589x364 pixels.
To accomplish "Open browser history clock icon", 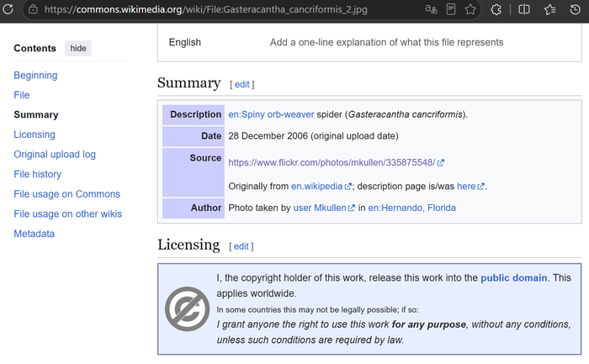I will coord(575,9).
